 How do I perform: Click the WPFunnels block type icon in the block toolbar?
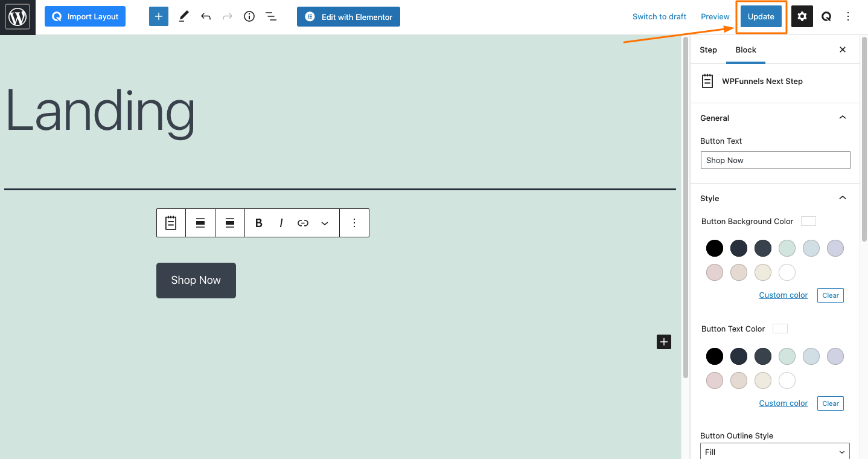[171, 223]
